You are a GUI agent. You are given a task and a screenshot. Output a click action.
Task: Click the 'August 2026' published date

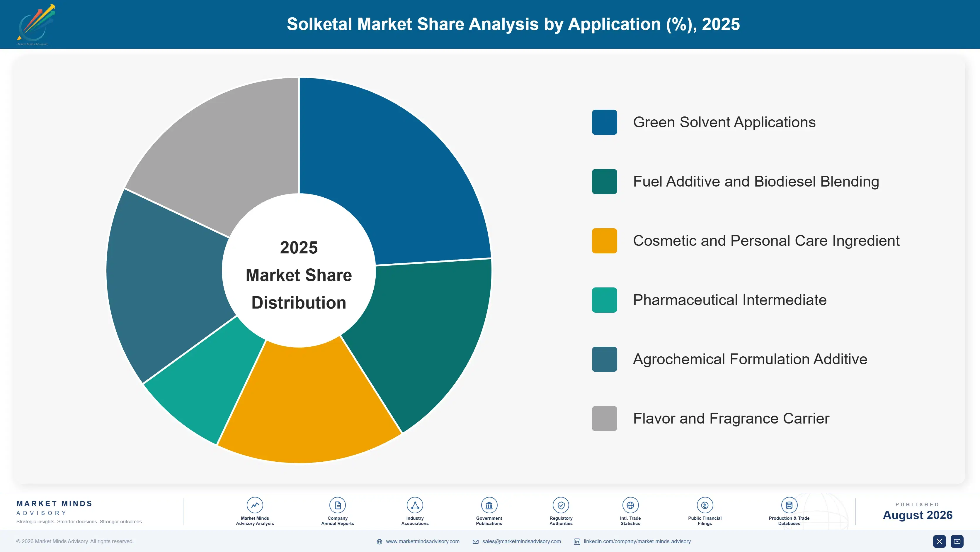pos(917,515)
